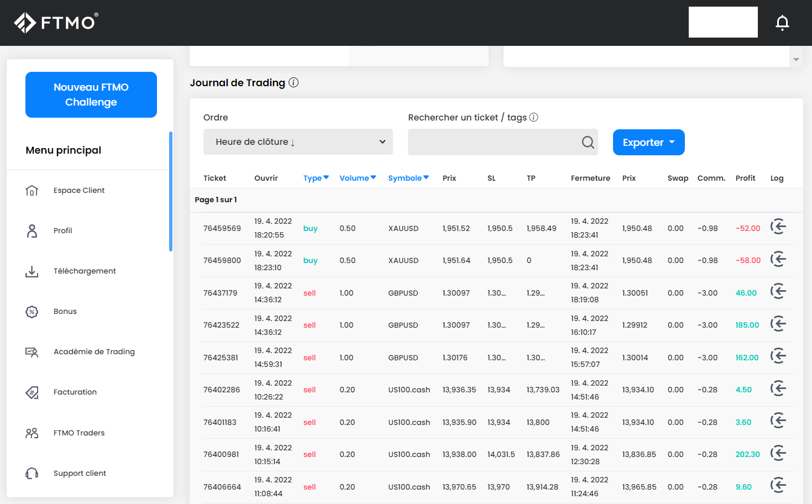
Task: Go to Espace Client menu item
Action: pos(79,191)
